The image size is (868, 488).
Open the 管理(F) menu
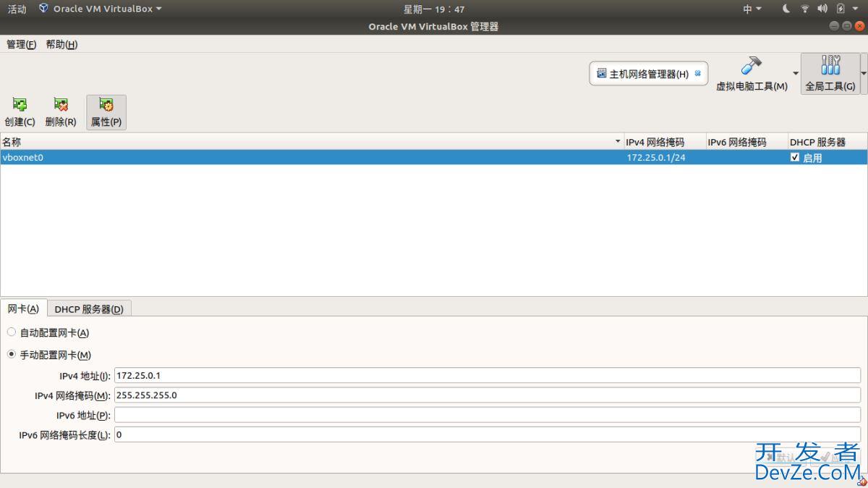(x=21, y=44)
